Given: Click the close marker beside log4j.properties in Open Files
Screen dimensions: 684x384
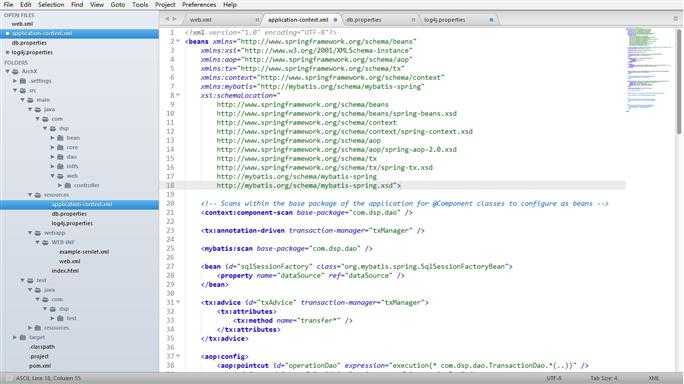Looking at the screenshot, I should click(x=7, y=52).
